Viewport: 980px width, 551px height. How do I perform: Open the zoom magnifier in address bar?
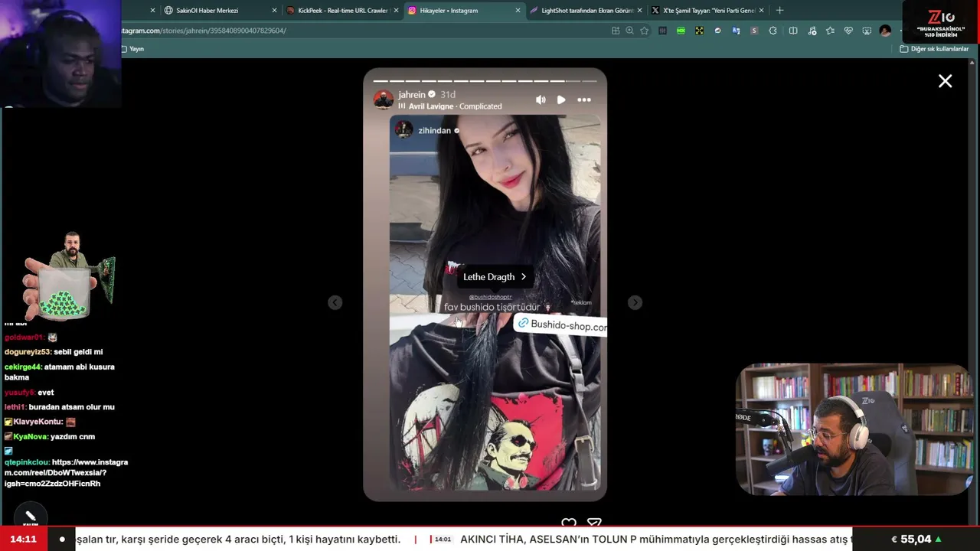tap(630, 31)
